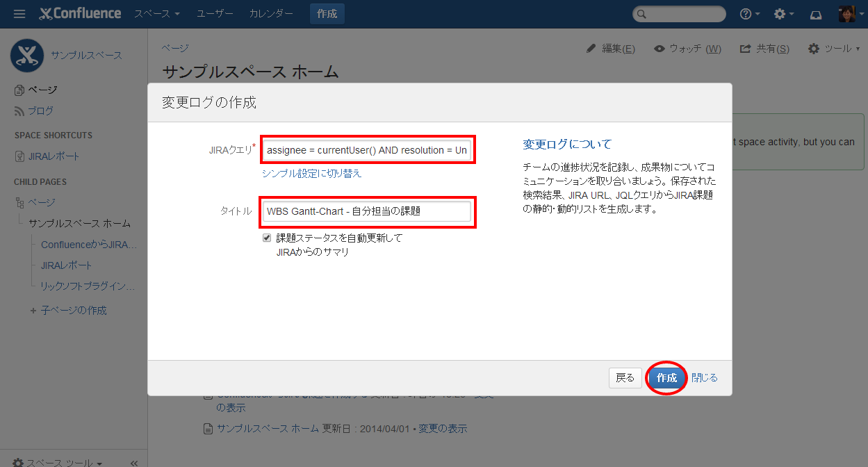Open the カレンダー menu item
Viewport: 868px width, 467px height.
pos(271,14)
